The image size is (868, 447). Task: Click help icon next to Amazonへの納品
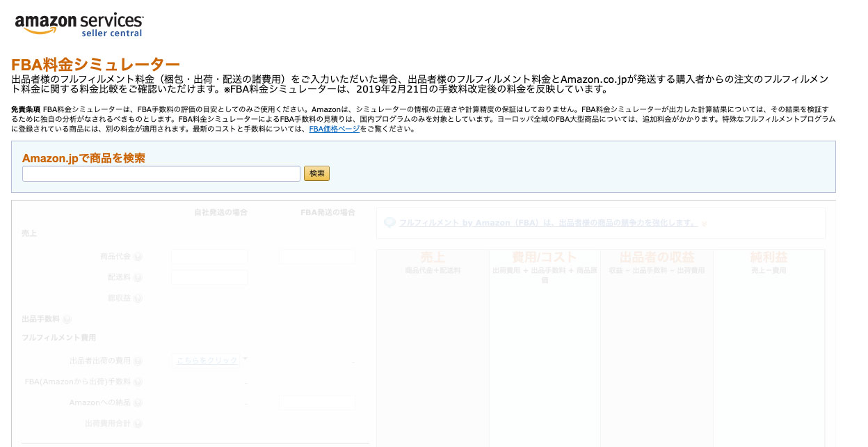pyautogui.click(x=138, y=403)
